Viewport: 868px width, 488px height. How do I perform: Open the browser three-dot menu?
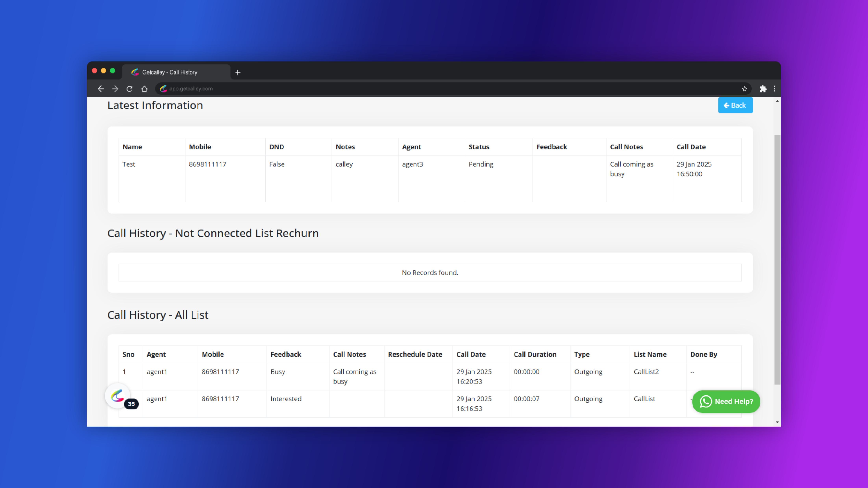click(774, 89)
